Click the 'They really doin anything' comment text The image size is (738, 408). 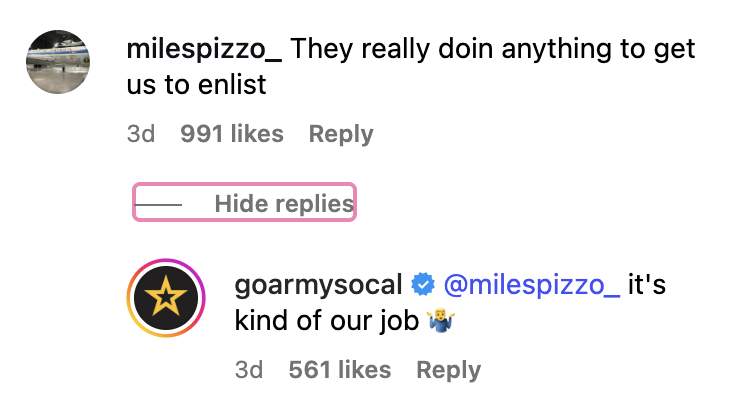pos(493,49)
